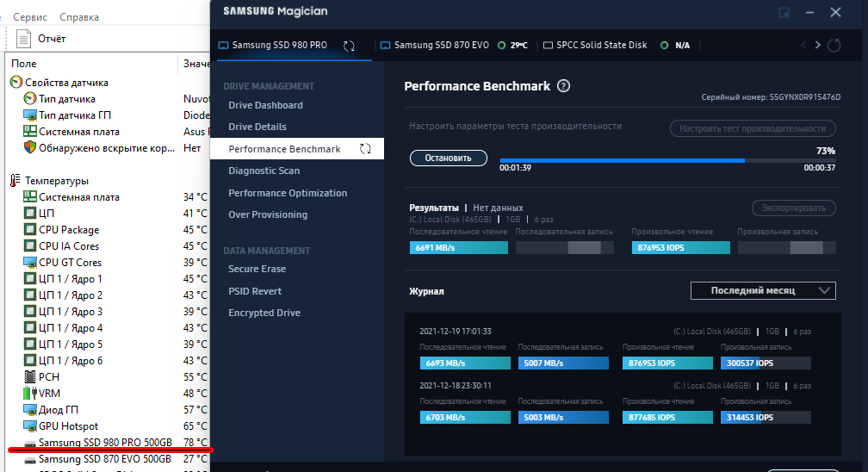
Task: Open Drive Details in sidebar
Action: (257, 127)
